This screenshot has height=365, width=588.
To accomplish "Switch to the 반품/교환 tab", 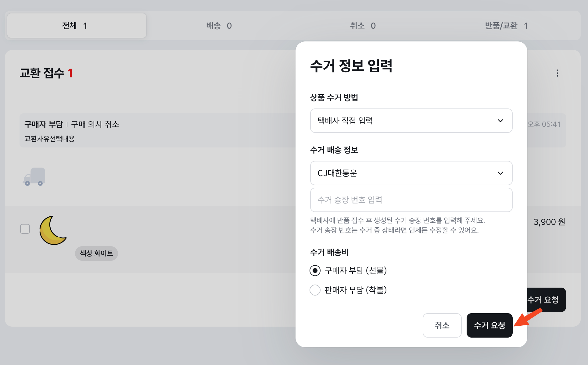I will click(506, 26).
